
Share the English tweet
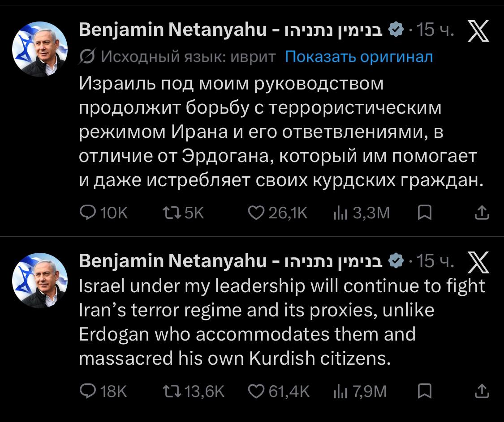pyautogui.click(x=482, y=392)
